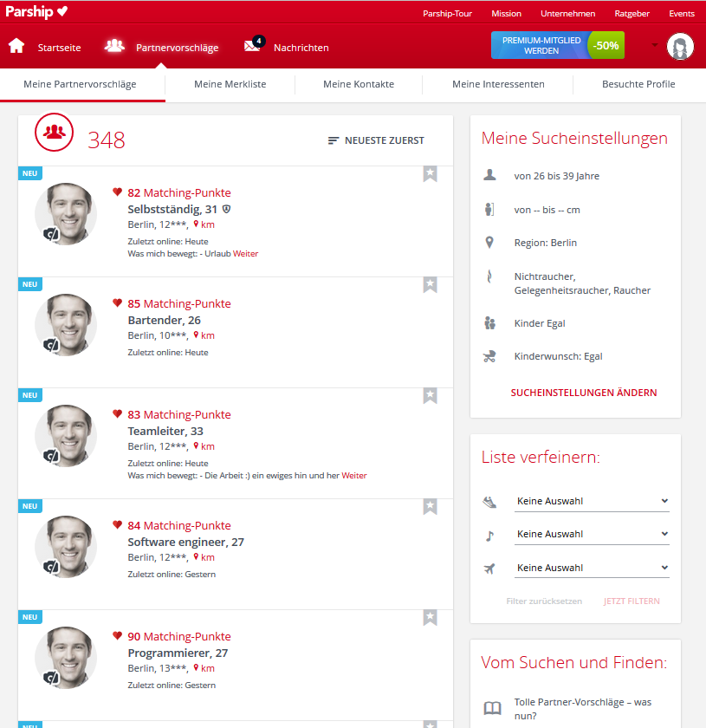Screen dimensions: 706x728
Task: Open the user profile avatar
Action: [x=680, y=47]
